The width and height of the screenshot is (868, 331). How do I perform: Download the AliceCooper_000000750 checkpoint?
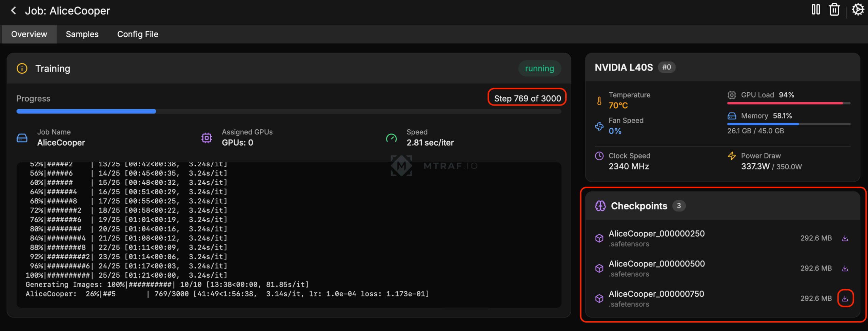point(845,298)
